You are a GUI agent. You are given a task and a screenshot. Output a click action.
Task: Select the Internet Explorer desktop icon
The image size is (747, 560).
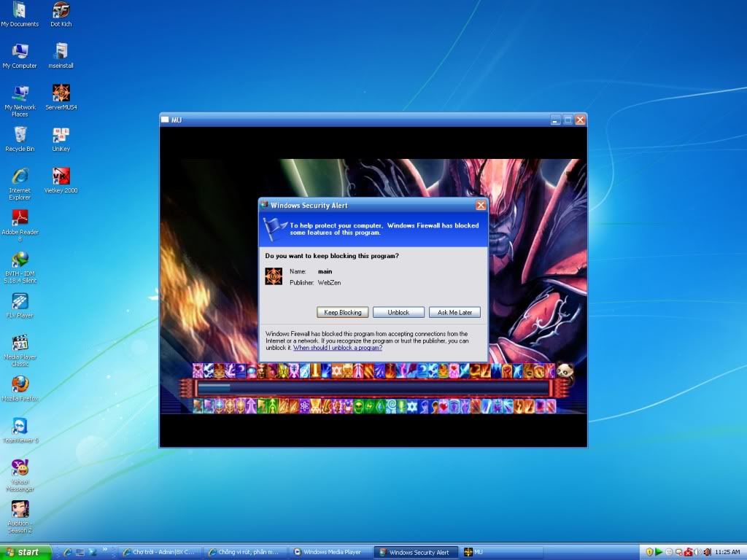20,184
